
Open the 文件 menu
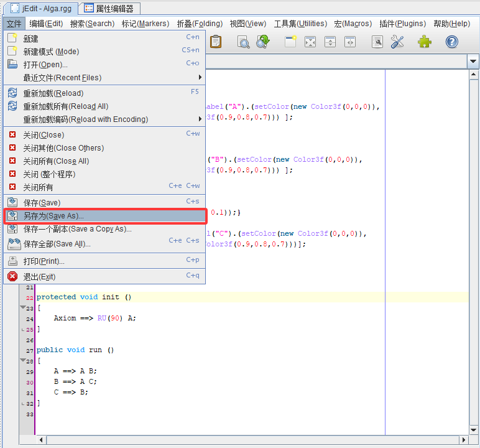point(14,24)
